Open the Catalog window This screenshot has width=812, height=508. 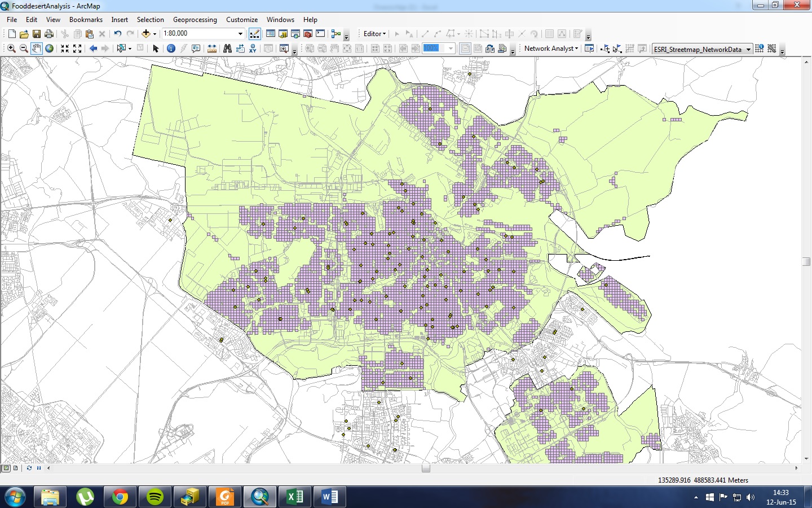pos(283,34)
